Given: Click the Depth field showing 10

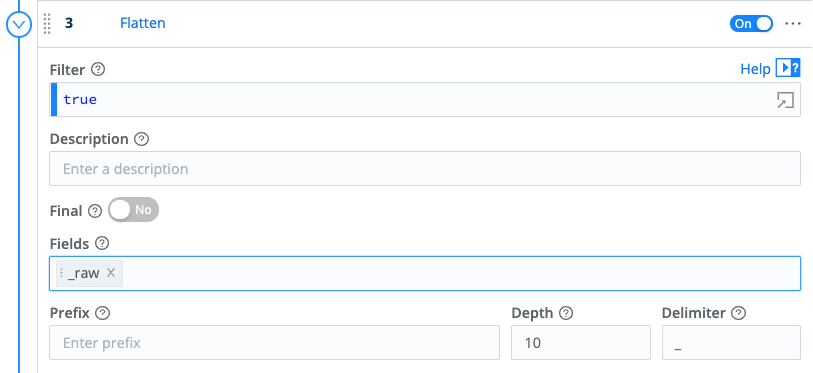Looking at the screenshot, I should [581, 342].
